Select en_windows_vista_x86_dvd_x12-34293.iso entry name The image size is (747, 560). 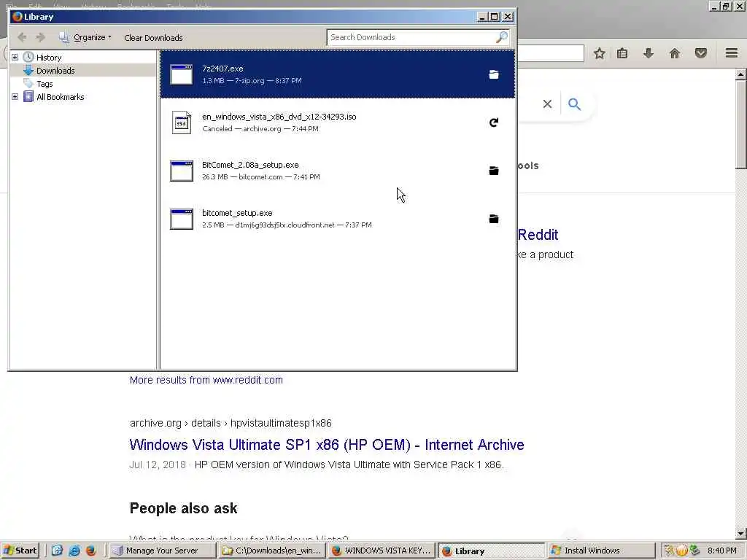[279, 117]
